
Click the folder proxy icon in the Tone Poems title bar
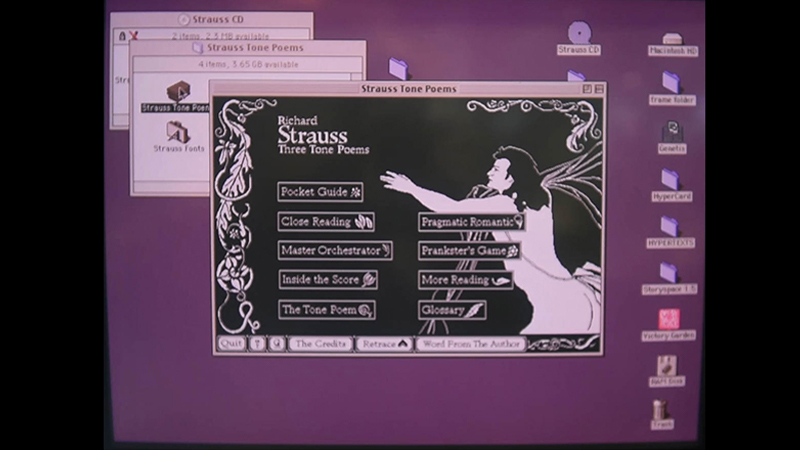tap(197, 47)
